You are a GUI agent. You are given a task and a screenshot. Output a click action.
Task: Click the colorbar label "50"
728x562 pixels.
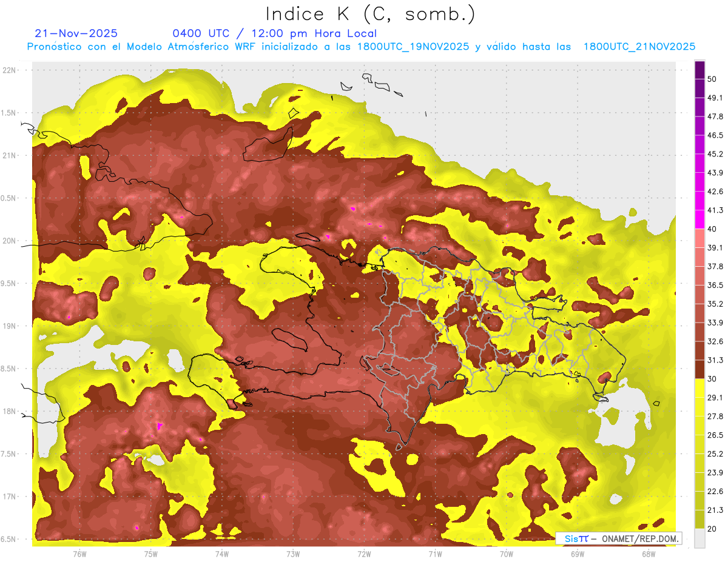[x=712, y=79]
